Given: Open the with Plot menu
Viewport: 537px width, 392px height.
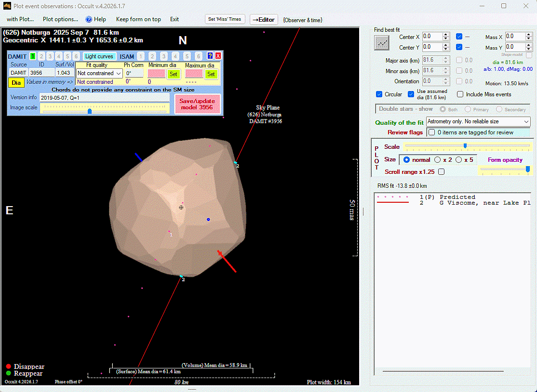Looking at the screenshot, I should point(20,19).
